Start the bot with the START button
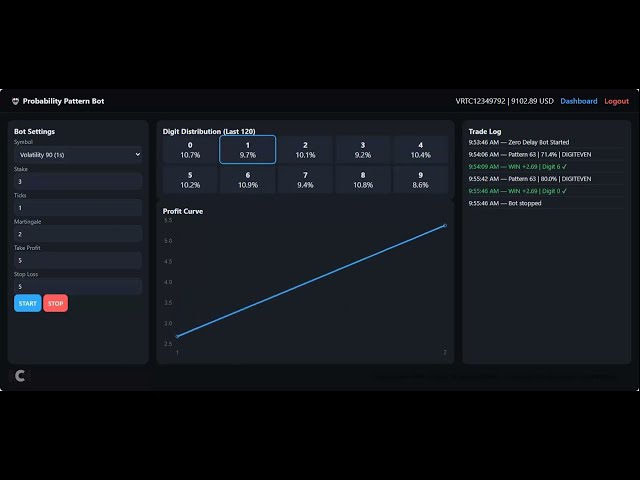 28,303
